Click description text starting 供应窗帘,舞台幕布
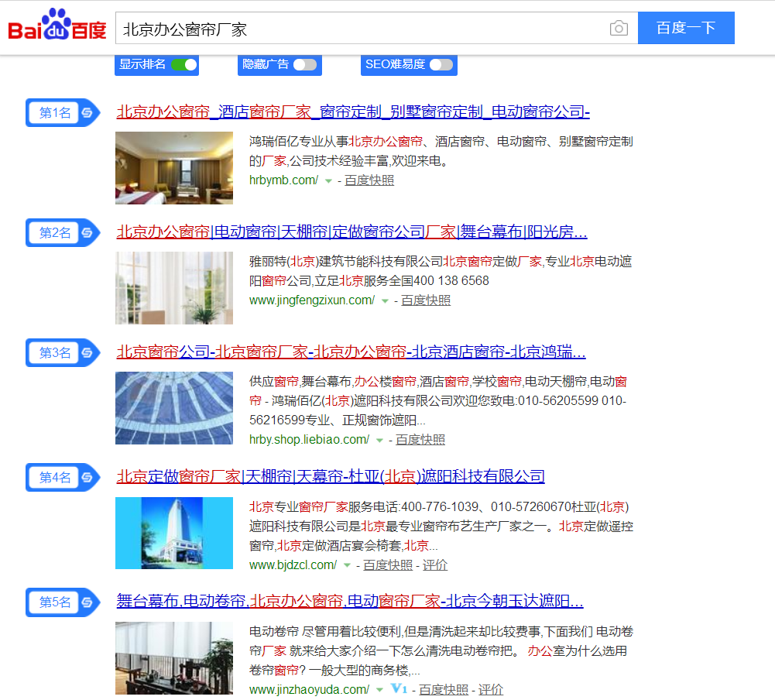This screenshot has height=700, width=775. click(x=438, y=401)
